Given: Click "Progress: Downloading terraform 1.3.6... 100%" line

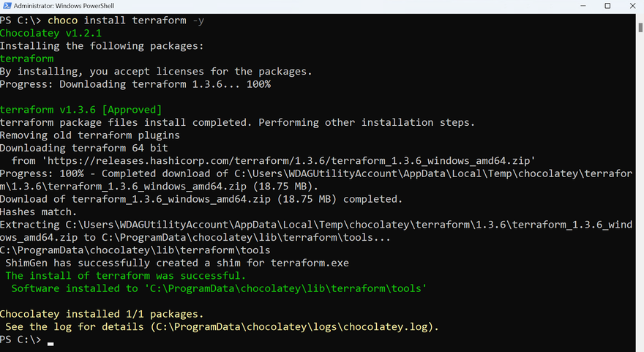Looking at the screenshot, I should click(135, 84).
